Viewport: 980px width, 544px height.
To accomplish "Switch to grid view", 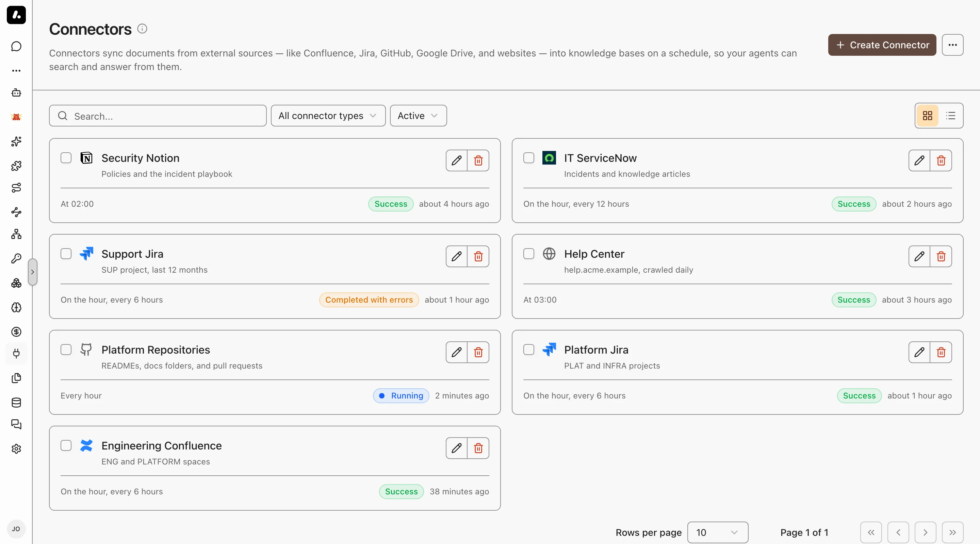I will point(928,116).
